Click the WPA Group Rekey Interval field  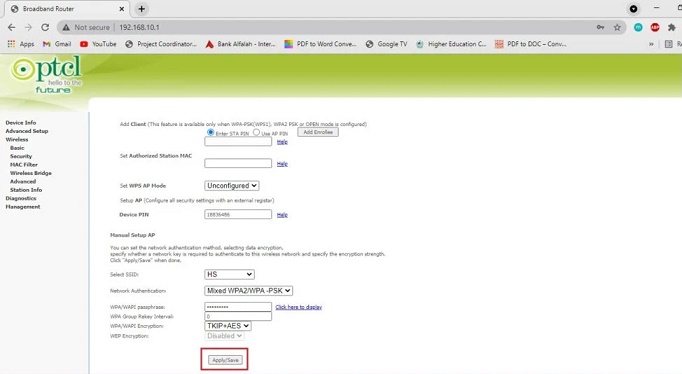pyautogui.click(x=238, y=317)
